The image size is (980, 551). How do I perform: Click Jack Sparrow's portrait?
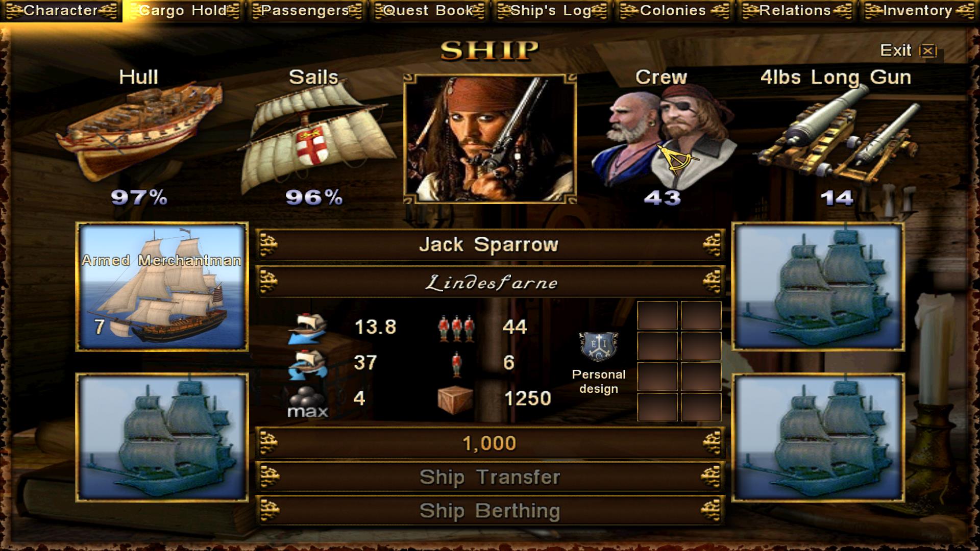coord(490,139)
